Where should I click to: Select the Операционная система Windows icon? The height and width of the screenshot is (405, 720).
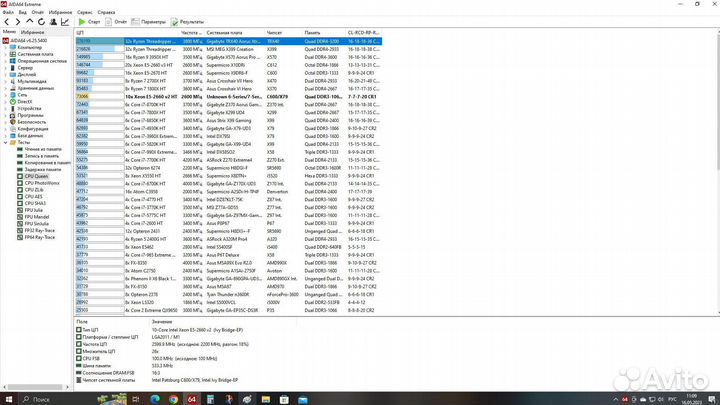[13, 61]
